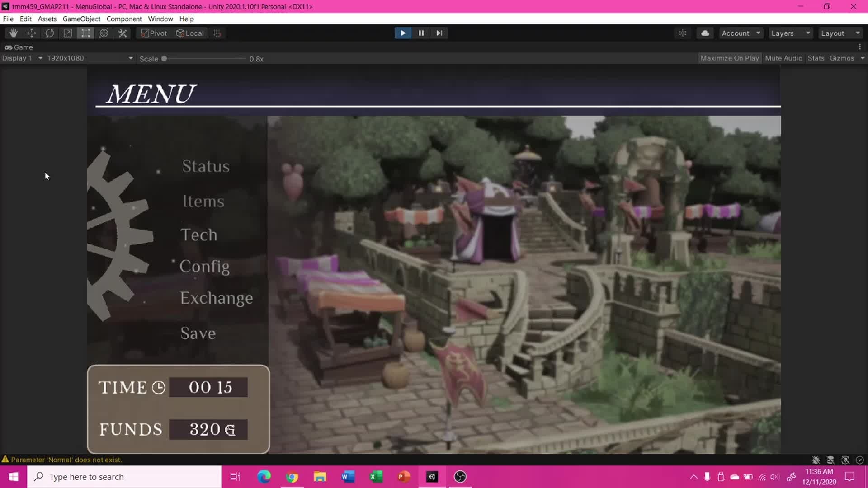Screen dimensions: 868x488
Task: Open the GameObject menu
Action: pyautogui.click(x=81, y=19)
